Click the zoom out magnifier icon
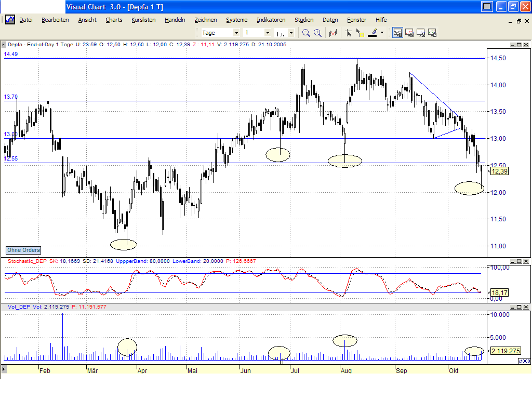The width and height of the screenshot is (532, 399). click(306, 33)
